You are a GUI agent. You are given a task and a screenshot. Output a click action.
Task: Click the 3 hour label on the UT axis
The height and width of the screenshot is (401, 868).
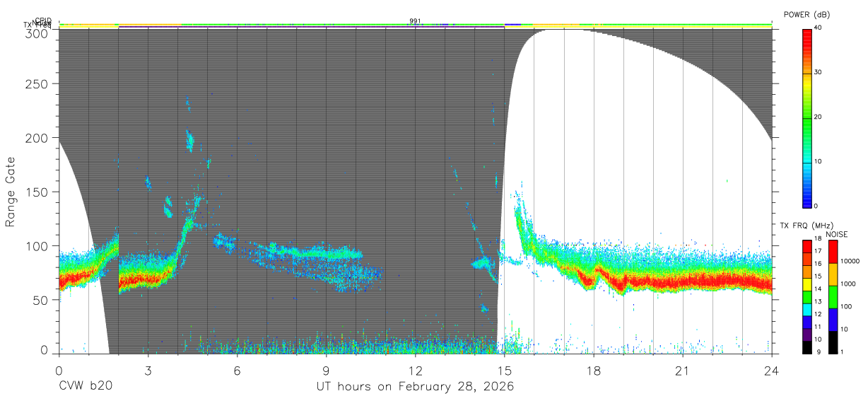tap(148, 371)
